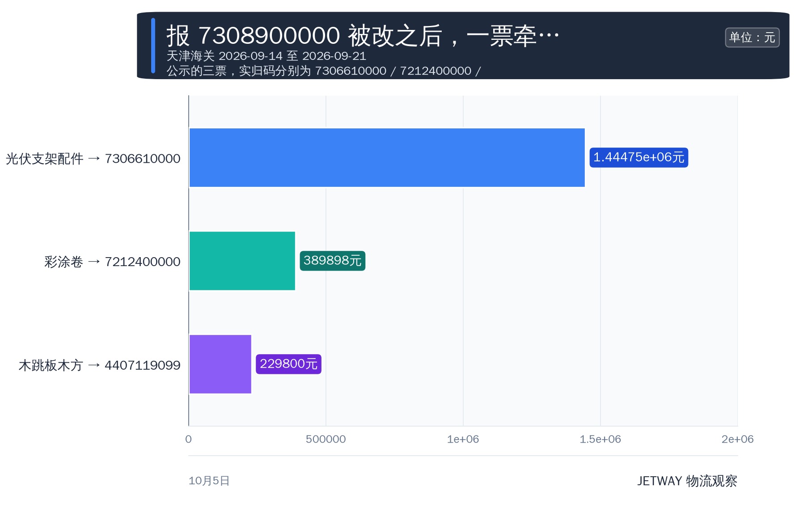Click the purple 木跳板木方 bar

coord(220,364)
